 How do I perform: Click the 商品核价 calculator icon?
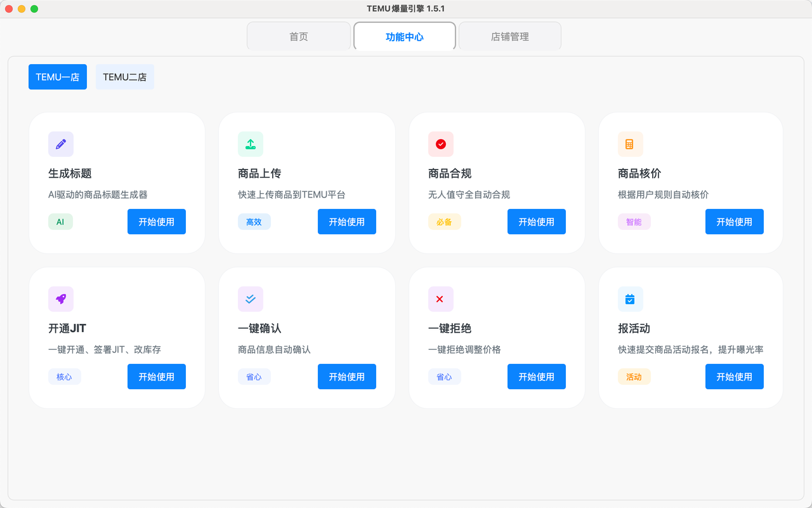tap(631, 144)
